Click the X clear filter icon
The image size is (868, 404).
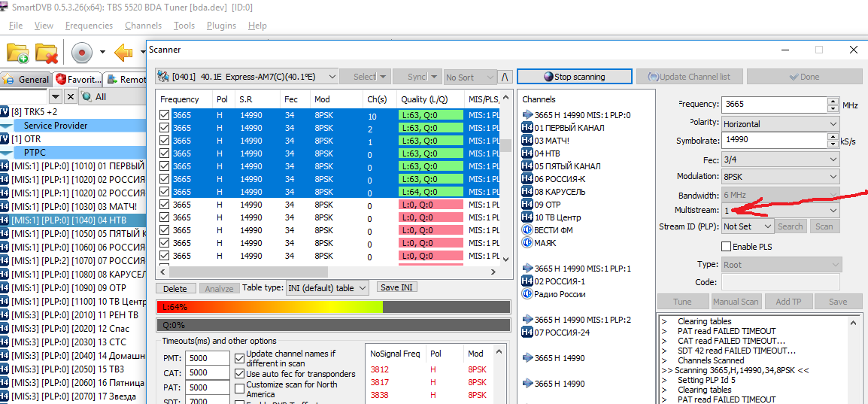pyautogui.click(x=70, y=96)
